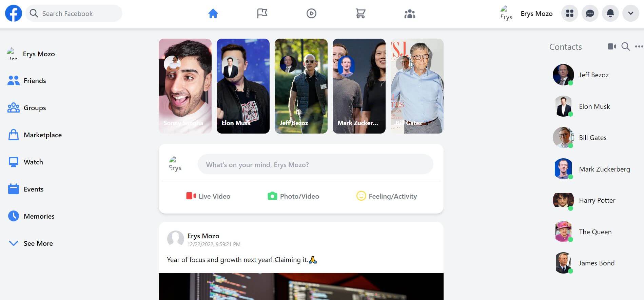Screen dimensions: 644x300
Task: View Bill Gates's story
Action: pyautogui.click(x=417, y=86)
